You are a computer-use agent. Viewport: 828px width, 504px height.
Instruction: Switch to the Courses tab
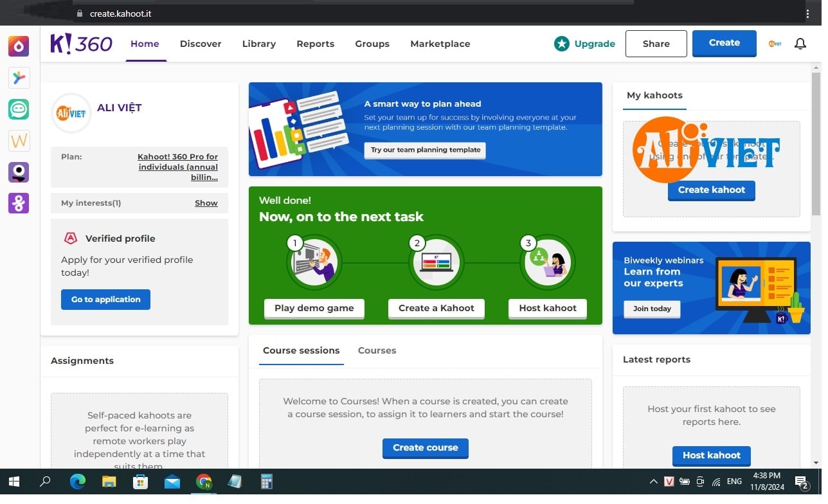click(x=377, y=350)
